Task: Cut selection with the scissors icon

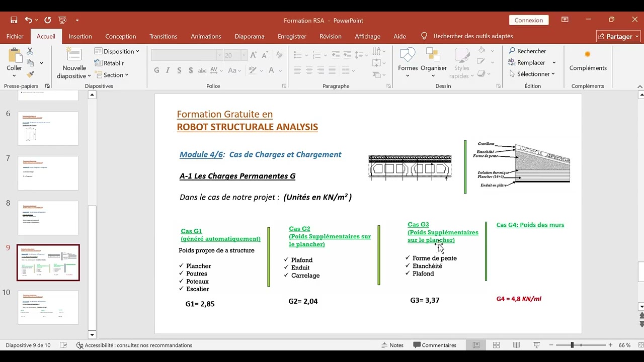Action: (30, 51)
